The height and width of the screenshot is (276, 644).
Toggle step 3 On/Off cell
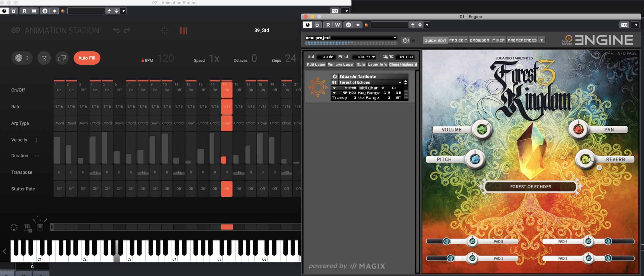(x=83, y=90)
